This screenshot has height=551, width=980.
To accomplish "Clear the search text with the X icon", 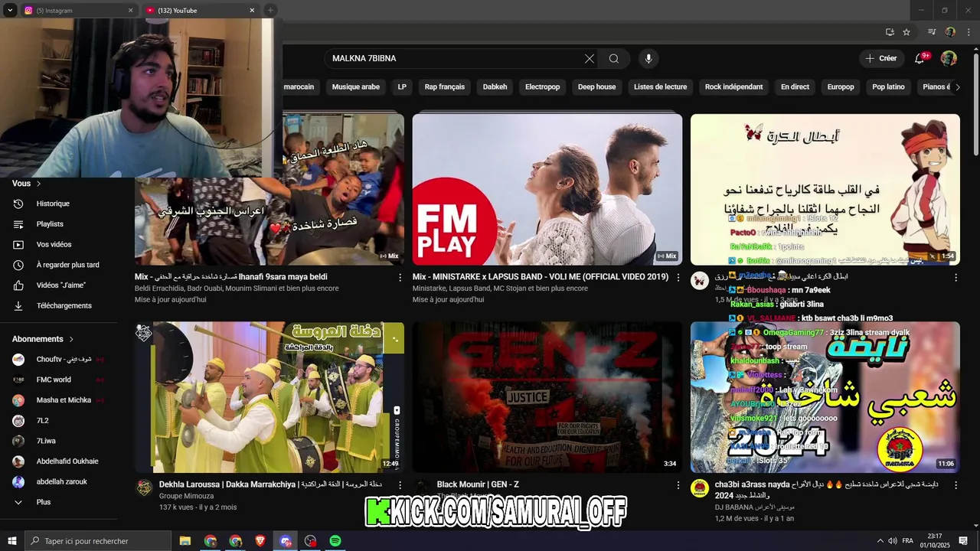I will point(590,59).
